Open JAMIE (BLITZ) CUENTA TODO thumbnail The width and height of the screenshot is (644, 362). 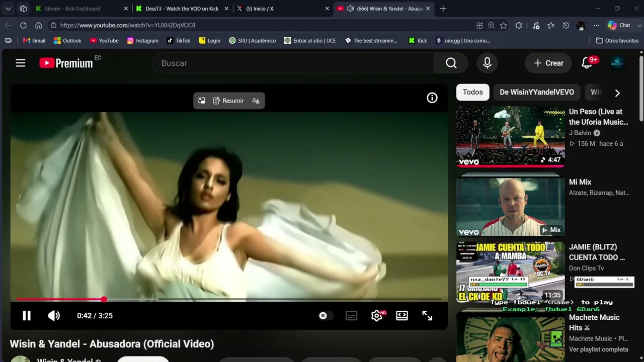(x=510, y=272)
